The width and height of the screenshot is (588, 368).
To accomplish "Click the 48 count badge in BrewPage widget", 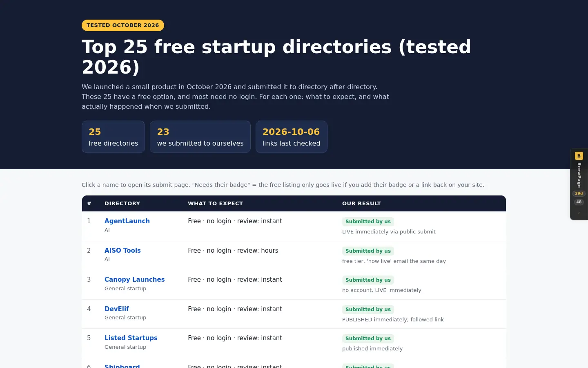I will pyautogui.click(x=579, y=202).
